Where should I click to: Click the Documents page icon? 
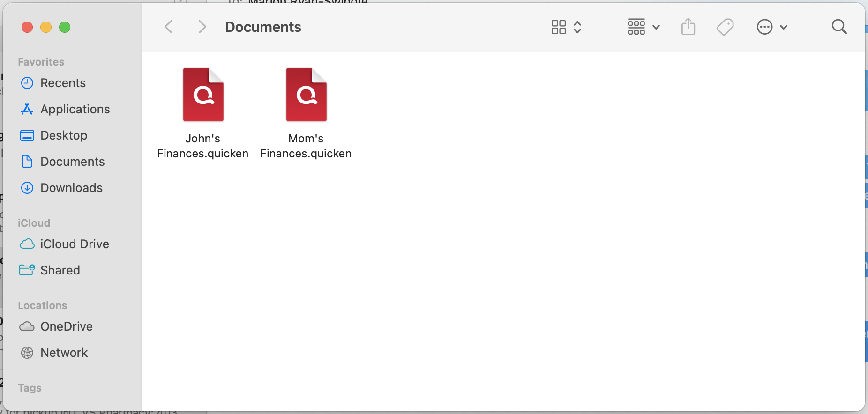pyautogui.click(x=27, y=162)
